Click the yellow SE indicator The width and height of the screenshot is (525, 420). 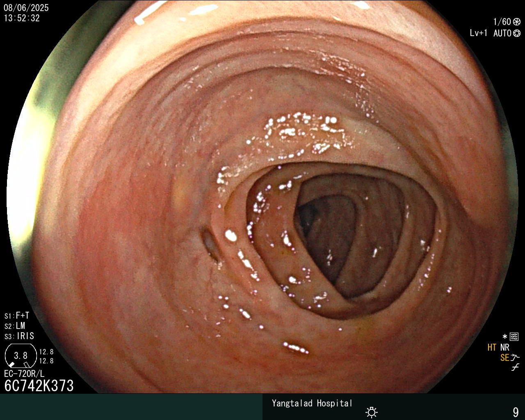504,358
